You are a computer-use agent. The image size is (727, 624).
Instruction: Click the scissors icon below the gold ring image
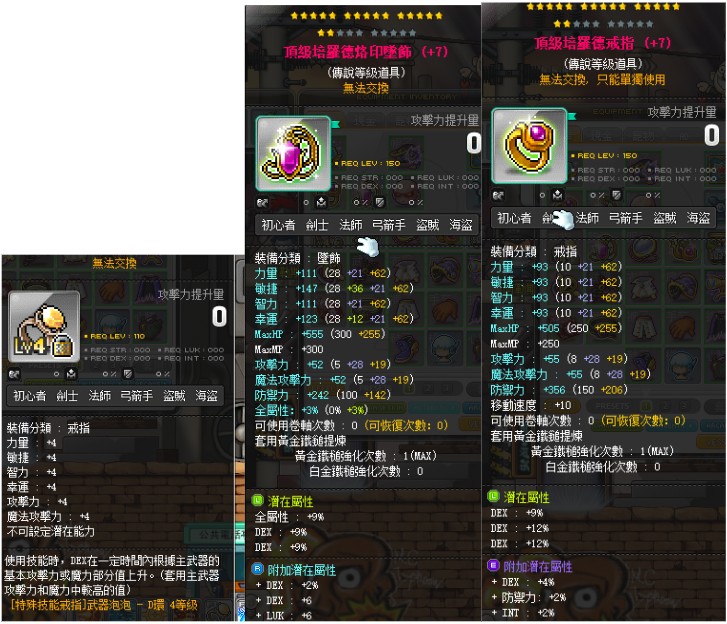click(x=498, y=195)
